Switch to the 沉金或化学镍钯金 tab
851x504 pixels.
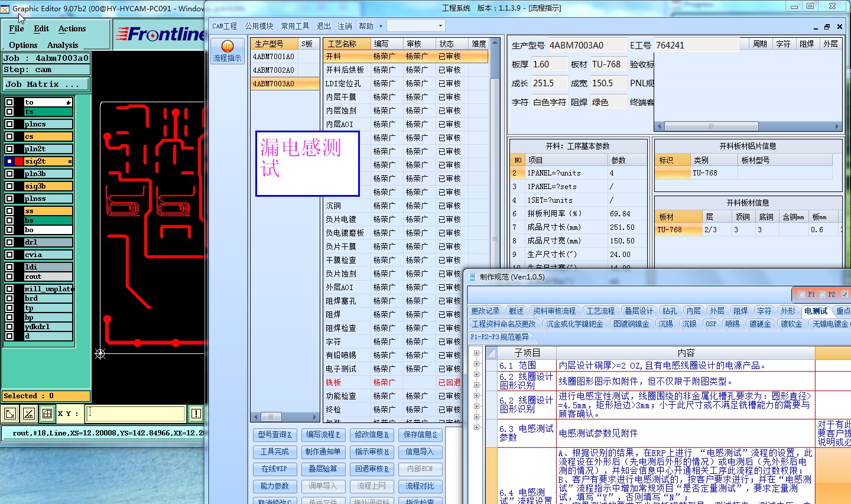(574, 324)
